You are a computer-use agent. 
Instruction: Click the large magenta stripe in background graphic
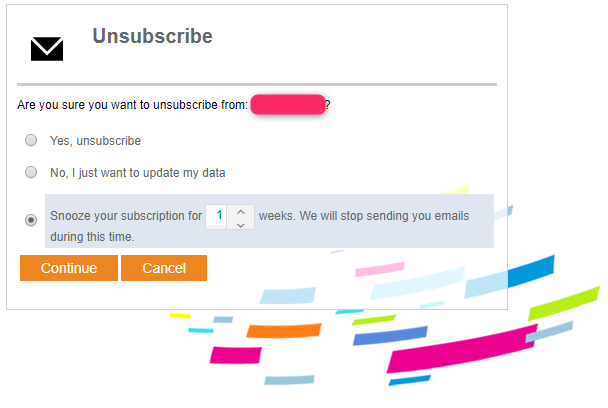click(461, 349)
